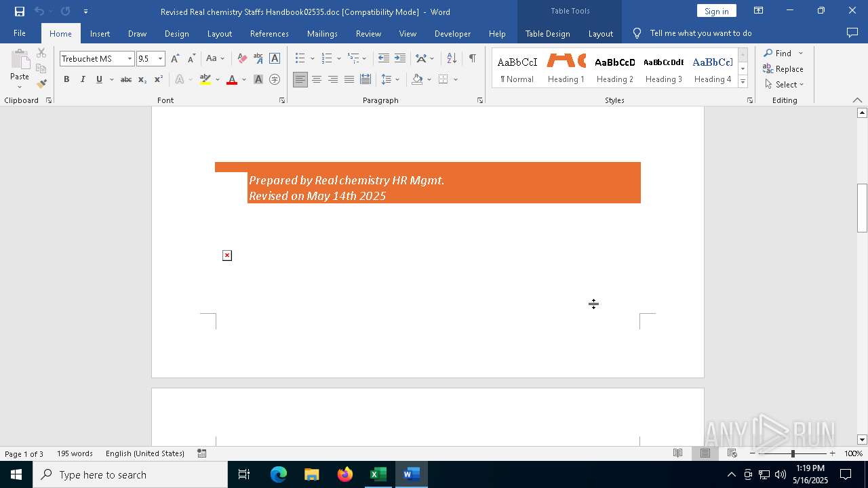Switch to Read Mode view
868x488 pixels.
tap(677, 453)
